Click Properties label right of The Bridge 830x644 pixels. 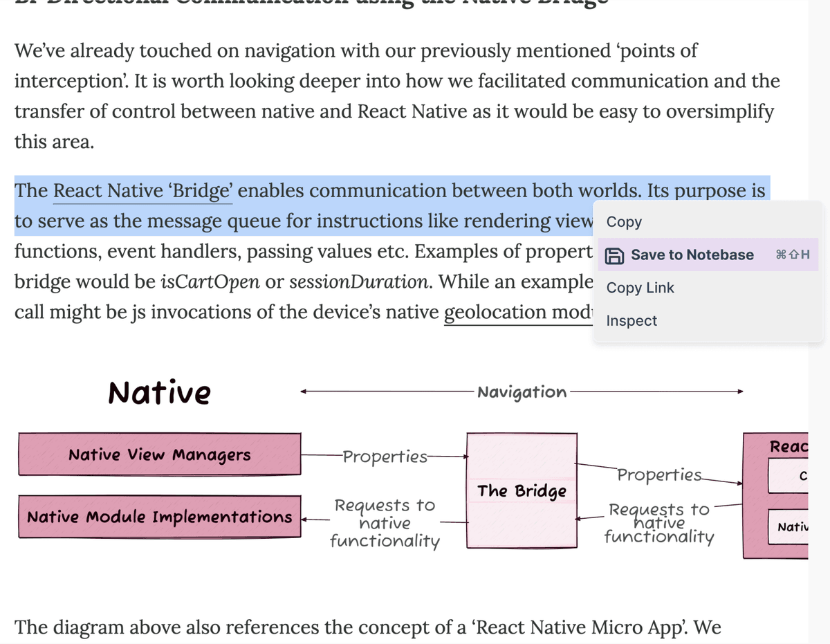coord(659,475)
